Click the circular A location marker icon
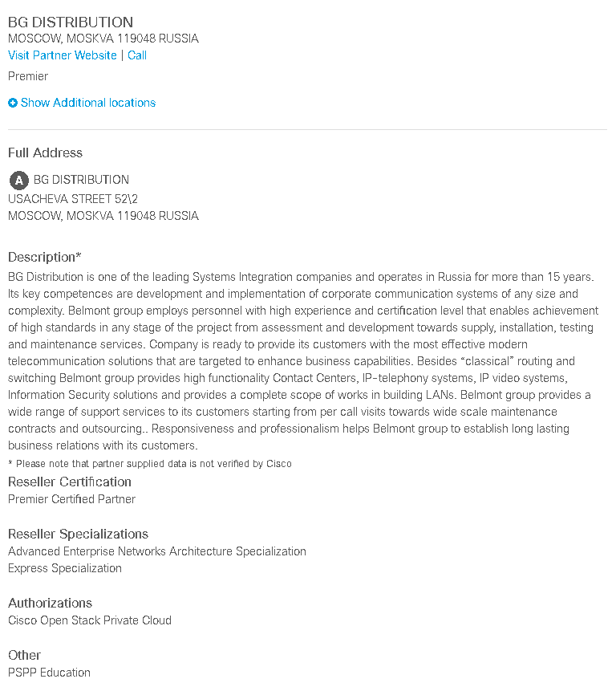Image resolution: width=616 pixels, height=687 pixels. 18,180
